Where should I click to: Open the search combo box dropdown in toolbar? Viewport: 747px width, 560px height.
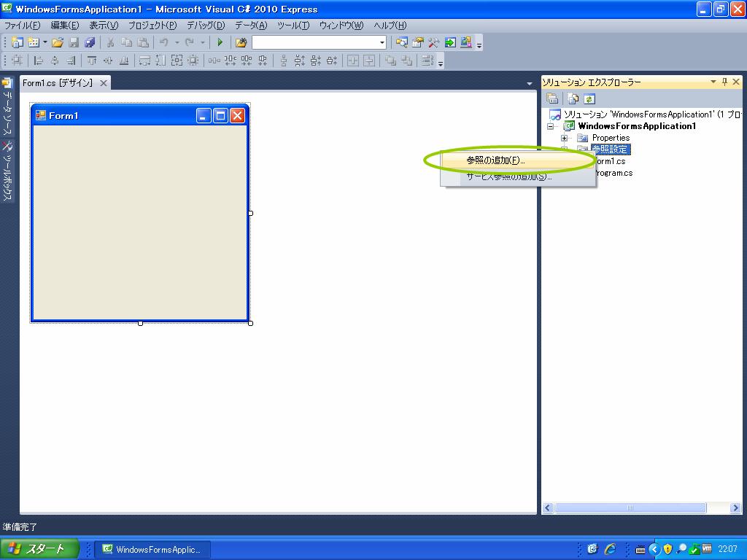pos(382,43)
